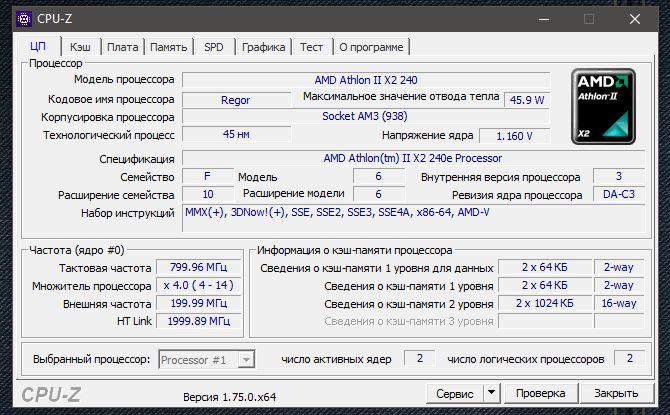Screen dimensions: 670x415
Task: Click the multiplier value x 4.0 ( 4 - 14 )
Action: tap(199, 285)
